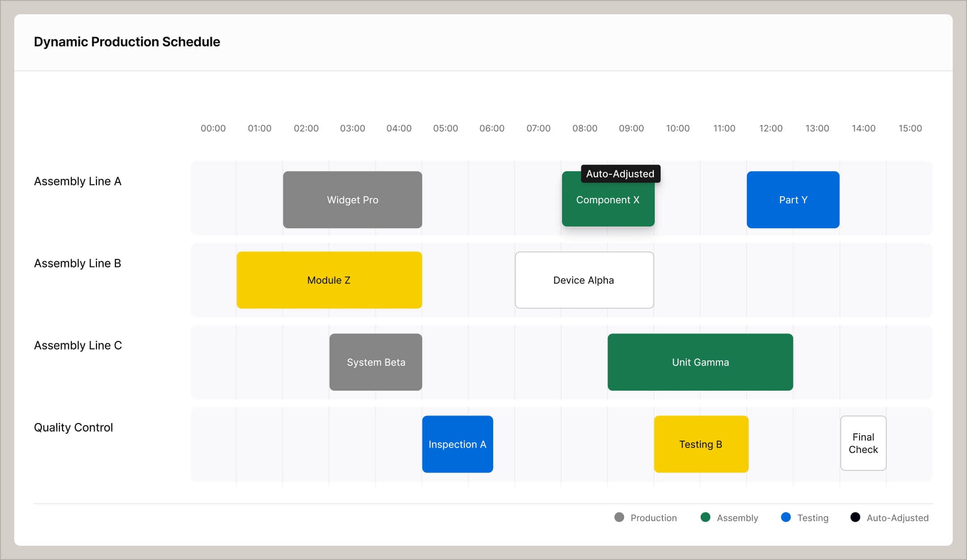Open the Part Y testing task
Image resolution: width=967 pixels, height=560 pixels.
793,200
